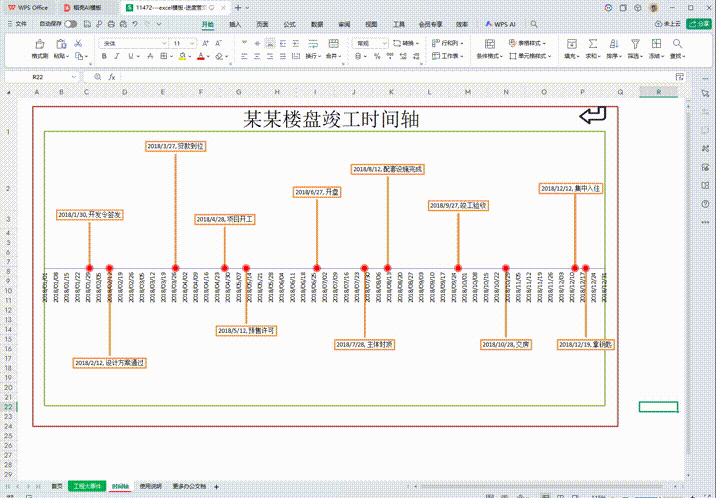Image resolution: width=716 pixels, height=498 pixels.
Task: Click the Find magnifier icon in ribbon
Action: tap(677, 44)
